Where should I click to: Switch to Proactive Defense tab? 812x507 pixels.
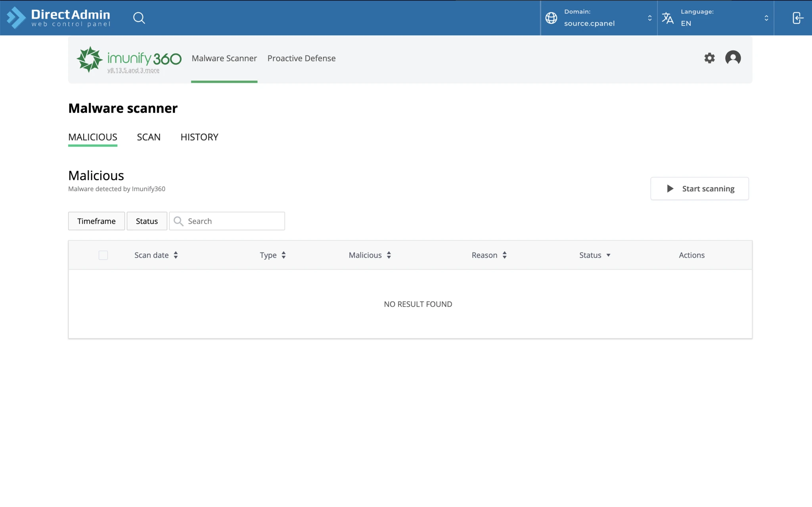coord(301,58)
